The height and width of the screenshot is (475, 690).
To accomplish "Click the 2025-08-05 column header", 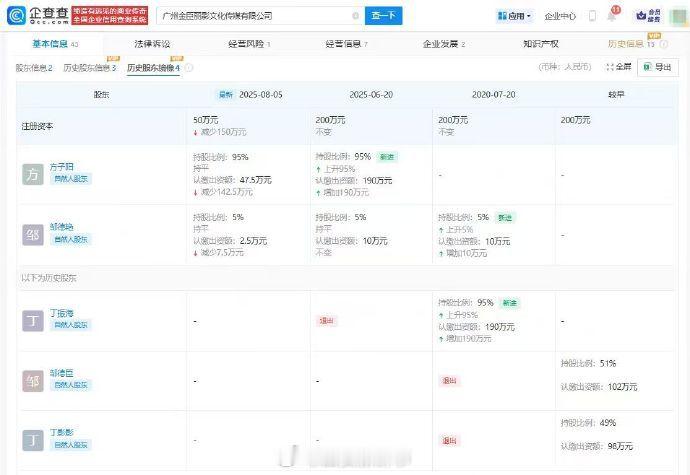I will tap(261, 95).
